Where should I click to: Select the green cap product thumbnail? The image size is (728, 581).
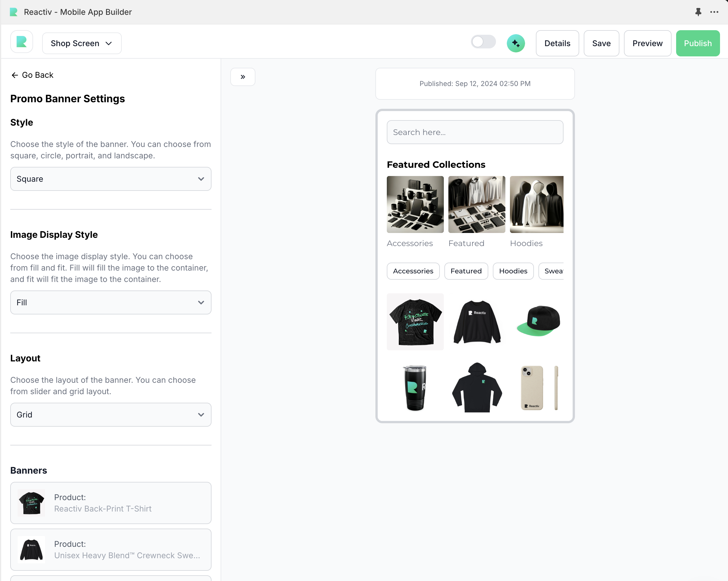[x=538, y=321]
